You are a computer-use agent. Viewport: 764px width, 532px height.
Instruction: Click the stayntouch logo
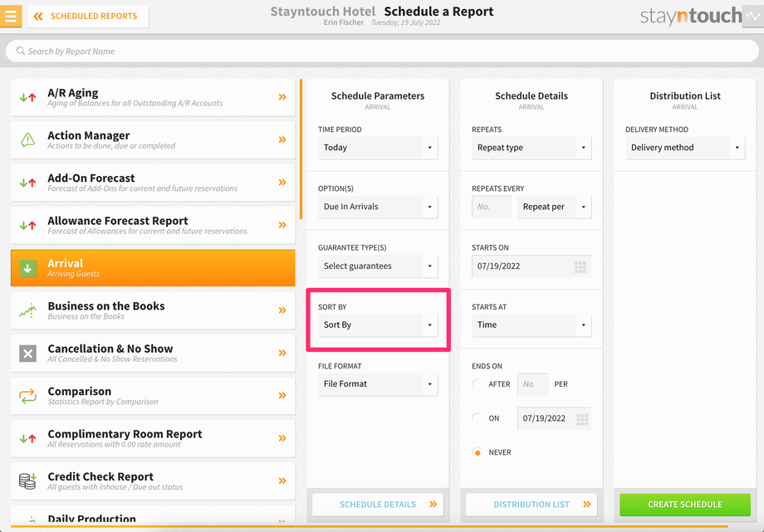691,16
